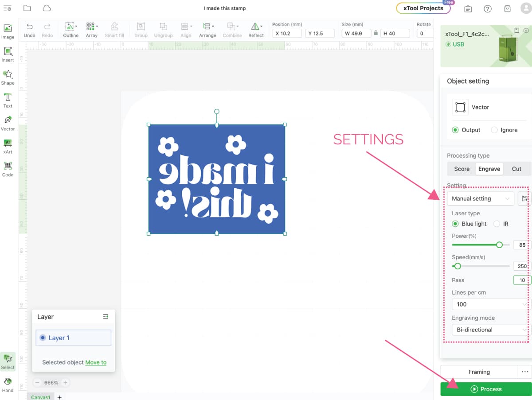Choose the IR laser type
Image resolution: width=532 pixels, height=400 pixels.
(497, 224)
